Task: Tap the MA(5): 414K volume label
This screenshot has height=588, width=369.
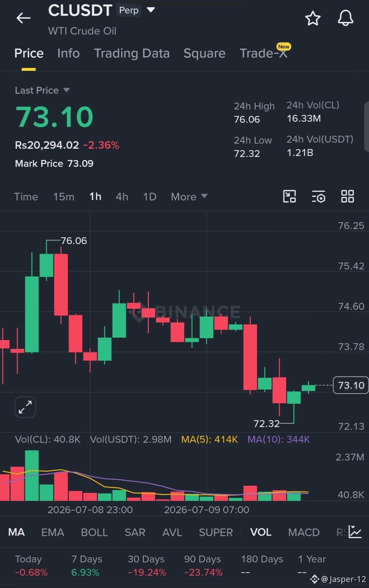Action: tap(209, 439)
